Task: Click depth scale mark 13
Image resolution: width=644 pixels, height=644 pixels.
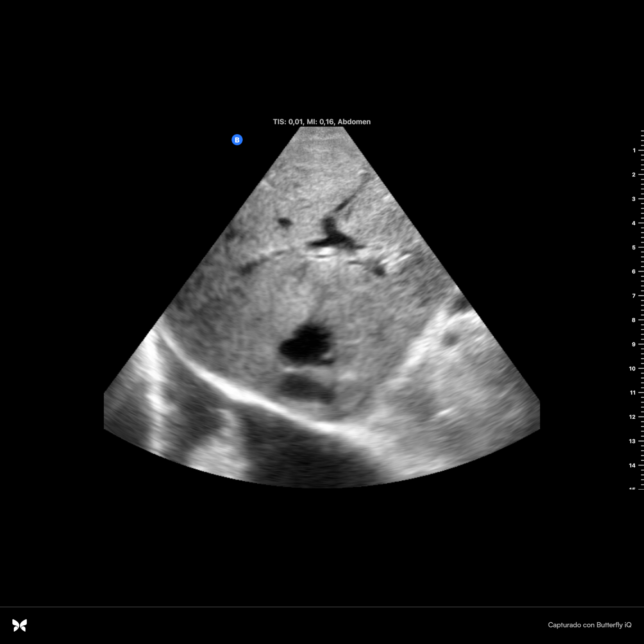Action: tap(633, 441)
